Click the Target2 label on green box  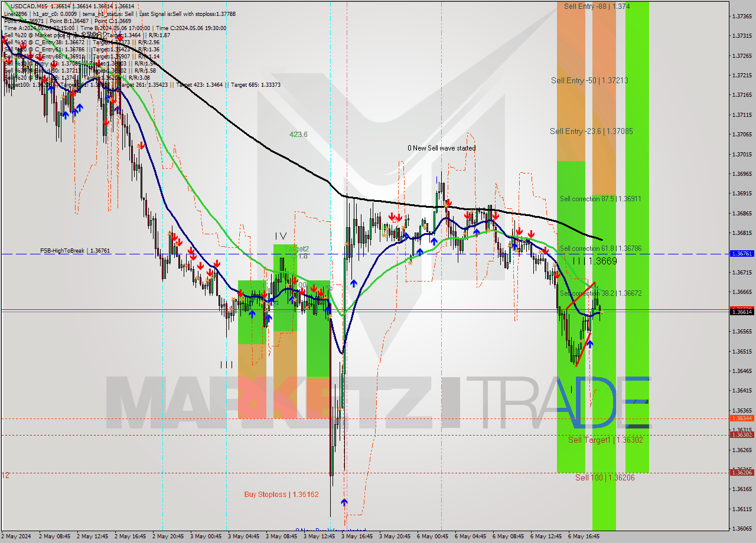point(297,248)
